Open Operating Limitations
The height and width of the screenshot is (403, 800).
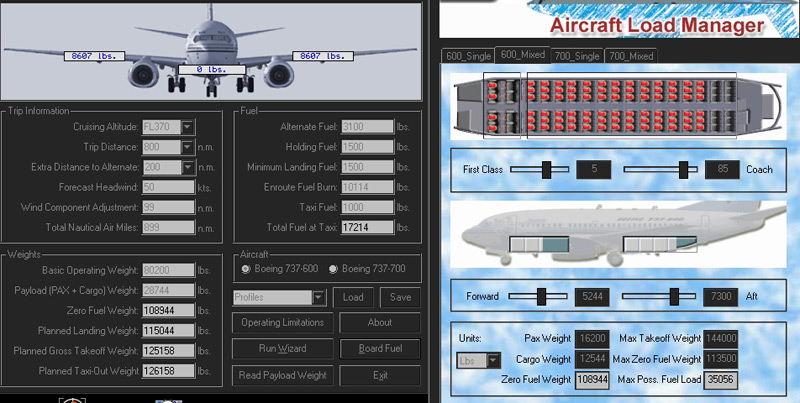282,323
